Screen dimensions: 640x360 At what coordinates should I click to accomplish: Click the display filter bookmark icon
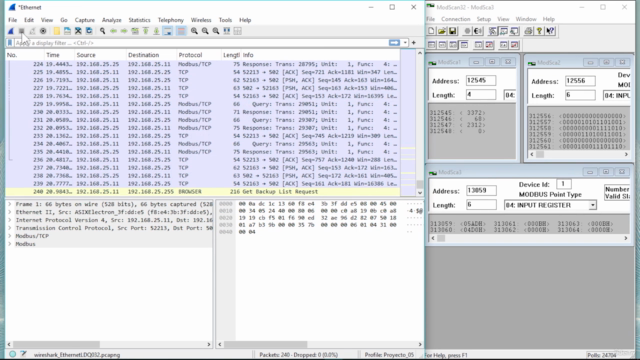[10, 43]
